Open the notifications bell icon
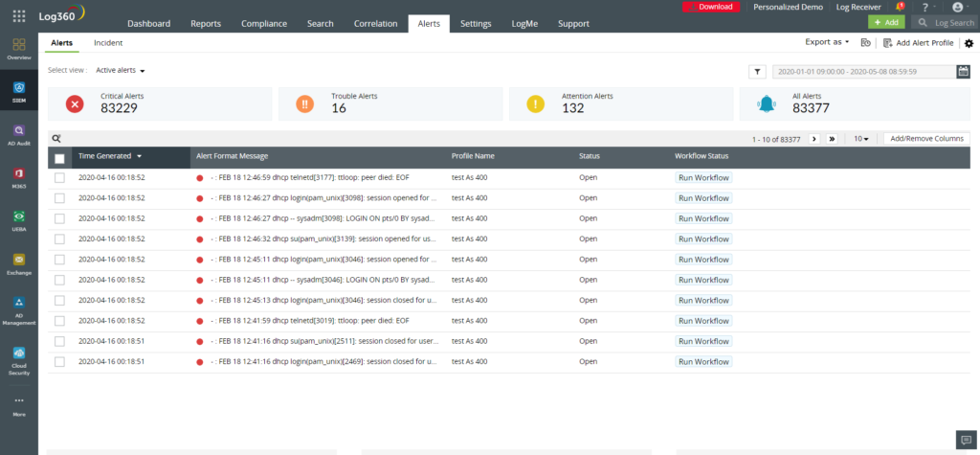Screen dimensions: 980x455 [x=900, y=7]
